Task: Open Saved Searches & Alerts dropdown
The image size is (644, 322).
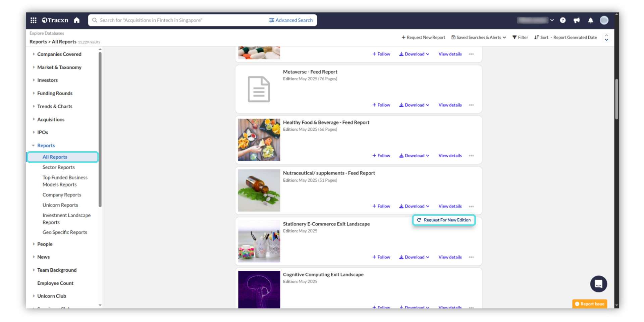Action: pyautogui.click(x=479, y=38)
